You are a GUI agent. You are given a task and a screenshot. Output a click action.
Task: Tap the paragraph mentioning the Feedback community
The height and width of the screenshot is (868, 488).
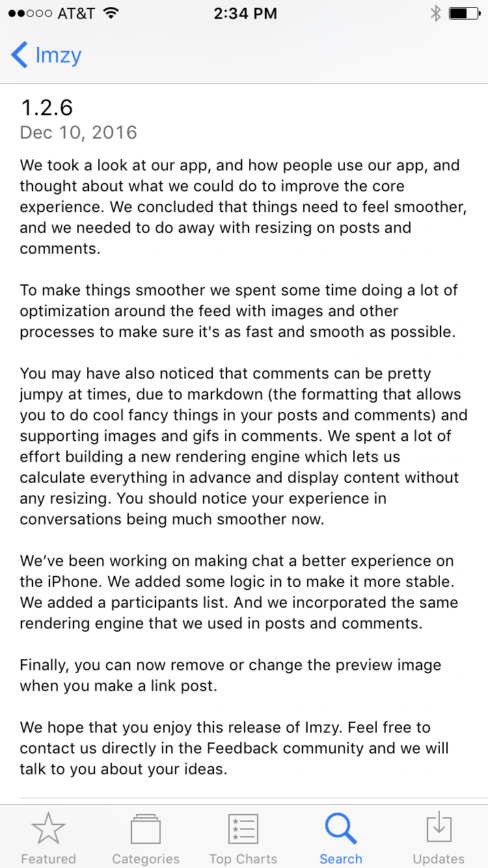pyautogui.click(x=234, y=748)
